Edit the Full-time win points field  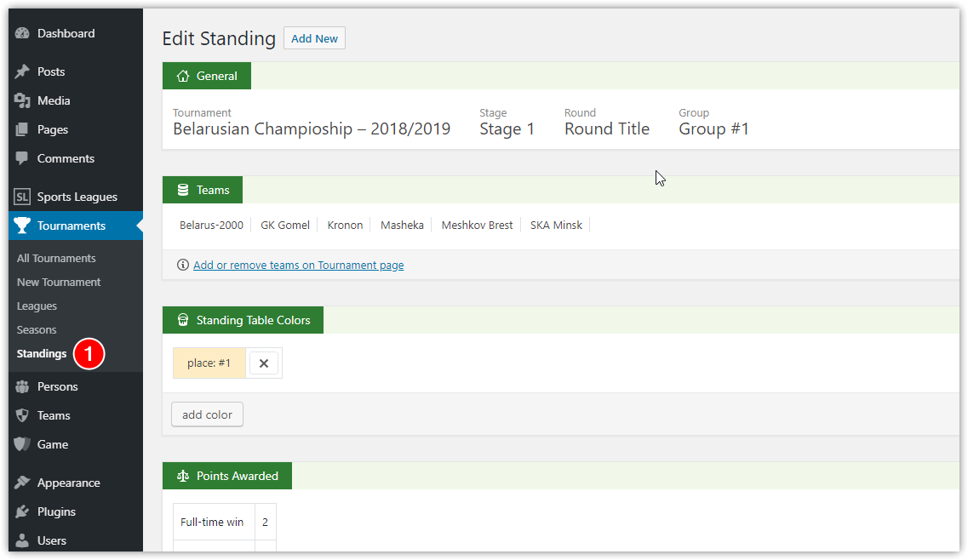[265, 523]
